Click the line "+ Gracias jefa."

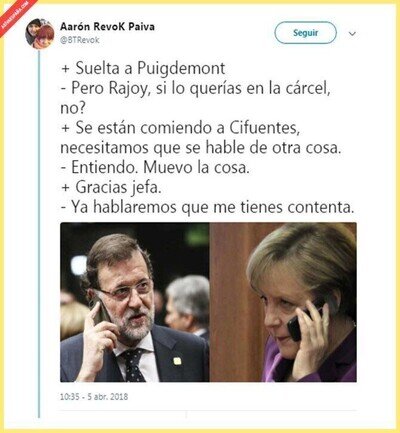pos(112,187)
